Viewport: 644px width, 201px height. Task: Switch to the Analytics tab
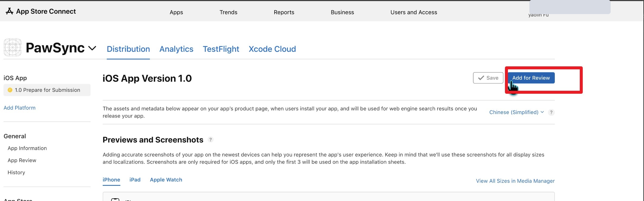(176, 49)
